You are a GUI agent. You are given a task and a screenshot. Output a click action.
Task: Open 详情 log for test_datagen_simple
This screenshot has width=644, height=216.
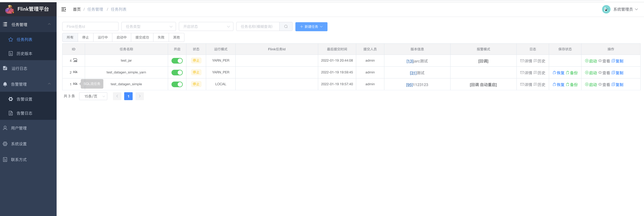click(x=526, y=84)
